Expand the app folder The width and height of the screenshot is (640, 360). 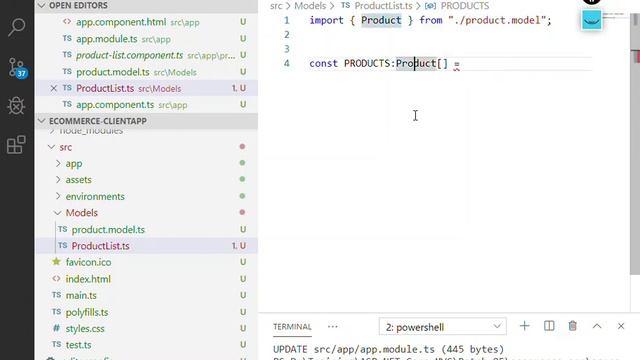[x=58, y=164]
